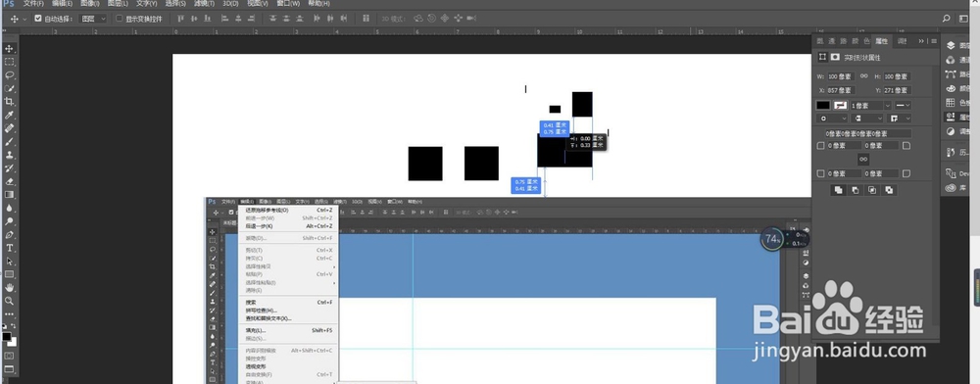Click the shape stroke color swatch
980x384 pixels.
[840, 106]
